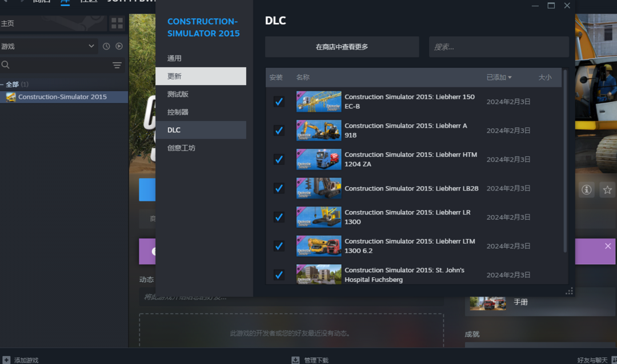The image size is (617, 364).
Task: Click the DLC list vertical scrollbar
Action: pos(566,161)
